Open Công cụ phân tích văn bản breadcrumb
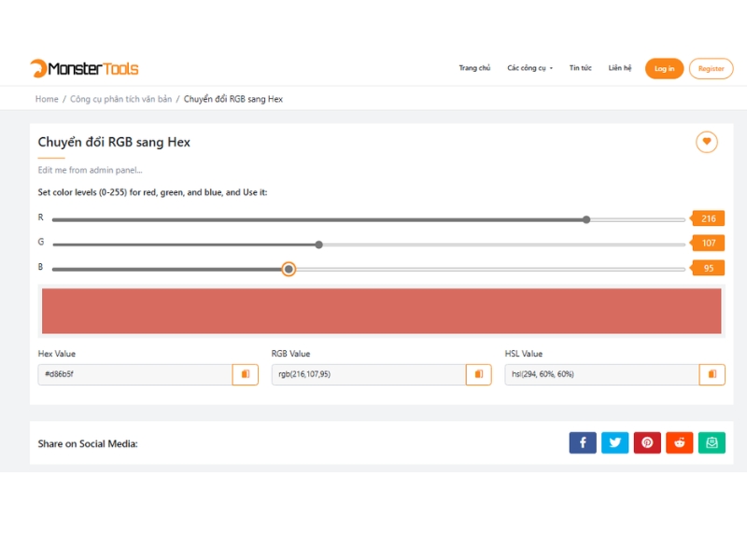Viewport: 747px width, 560px height. coord(120,99)
